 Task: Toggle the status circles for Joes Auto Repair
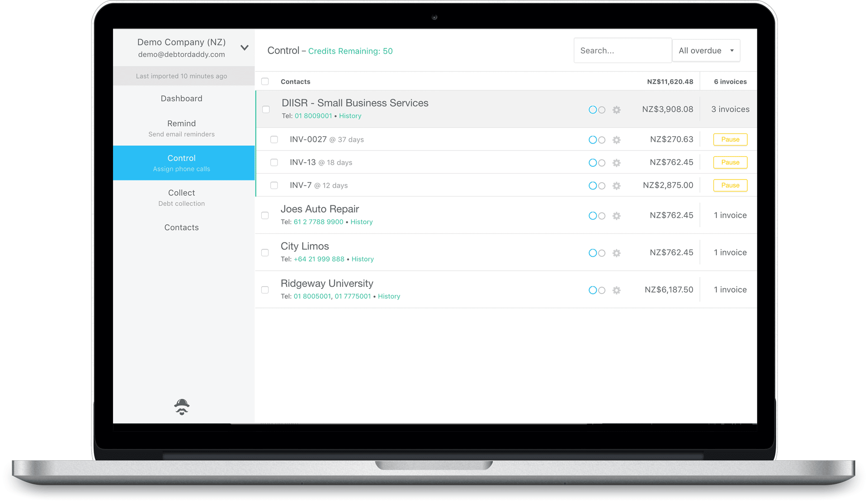click(597, 216)
